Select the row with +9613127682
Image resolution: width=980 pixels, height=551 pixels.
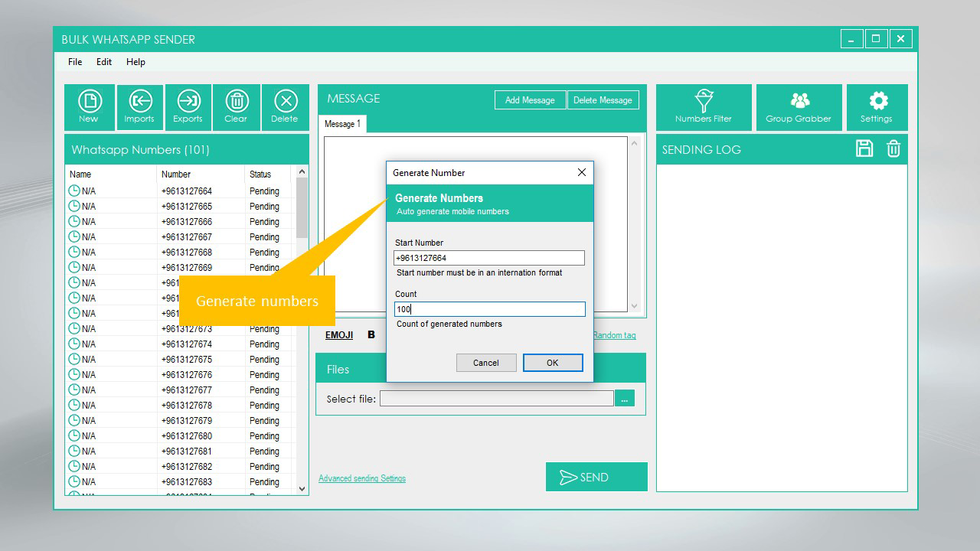coord(180,466)
